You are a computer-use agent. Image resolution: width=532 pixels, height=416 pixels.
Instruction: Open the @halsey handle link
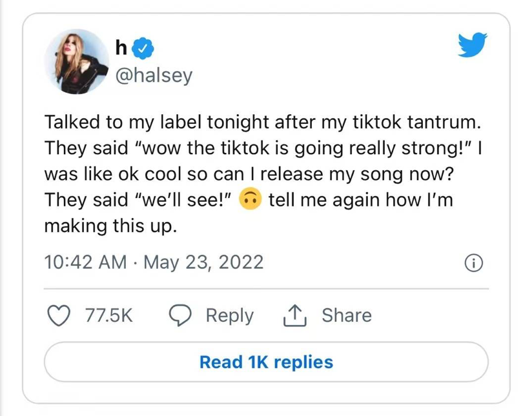[x=154, y=75]
